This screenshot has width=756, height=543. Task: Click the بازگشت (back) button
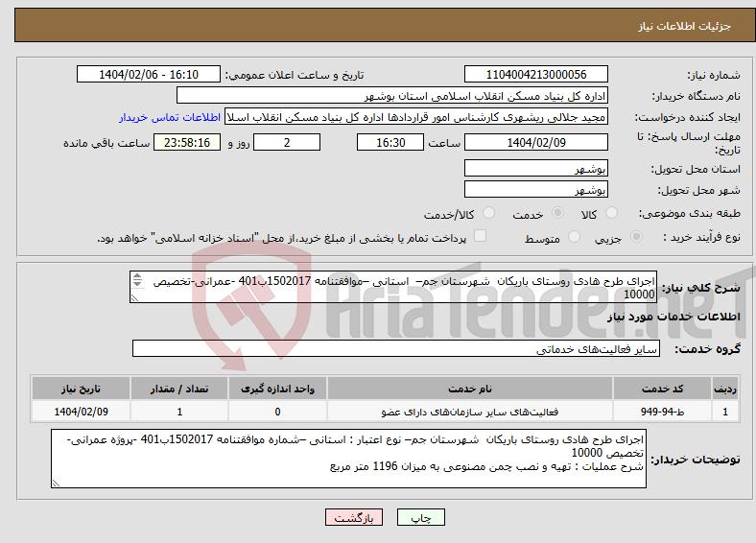click(x=354, y=517)
